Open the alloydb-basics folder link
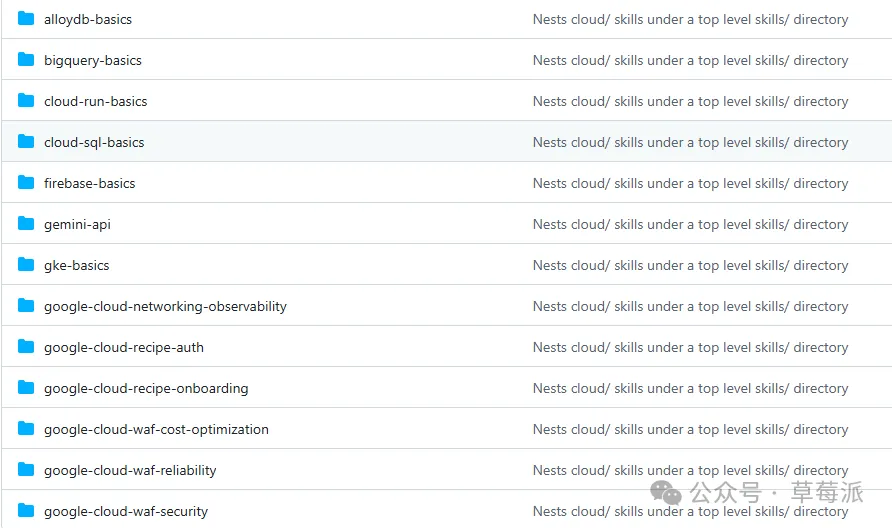The height and width of the screenshot is (528, 892). (x=88, y=19)
